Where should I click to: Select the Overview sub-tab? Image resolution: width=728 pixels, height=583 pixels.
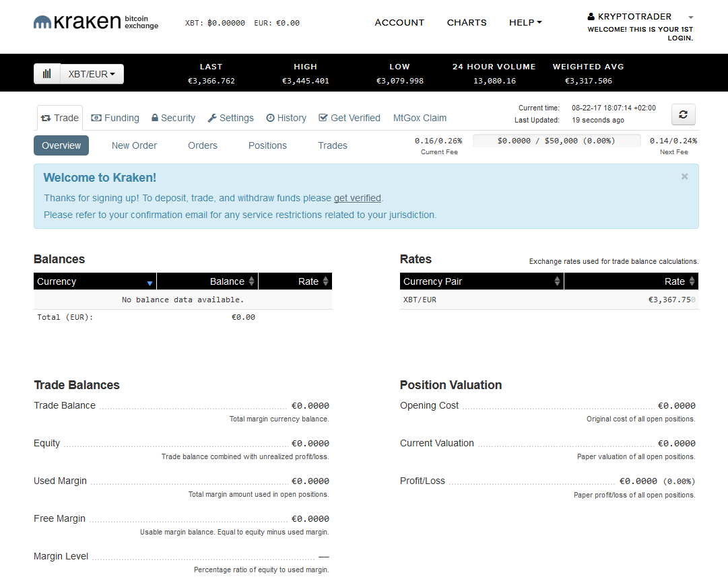click(61, 145)
